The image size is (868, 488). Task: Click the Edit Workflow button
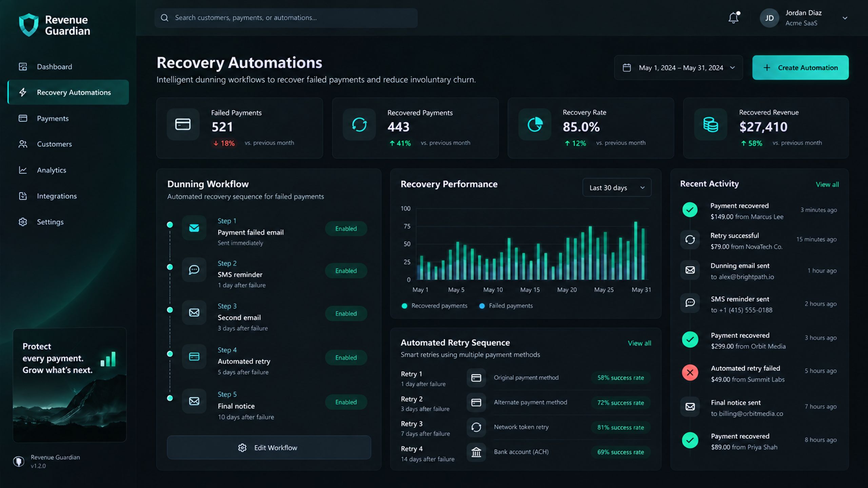[269, 448]
